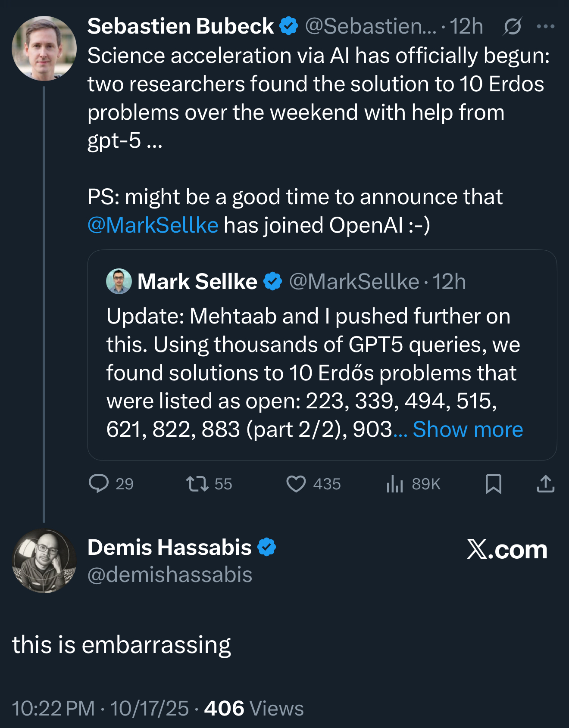Screen dimensions: 569x728
Task: Click the reply comment icon
Action: [99, 483]
